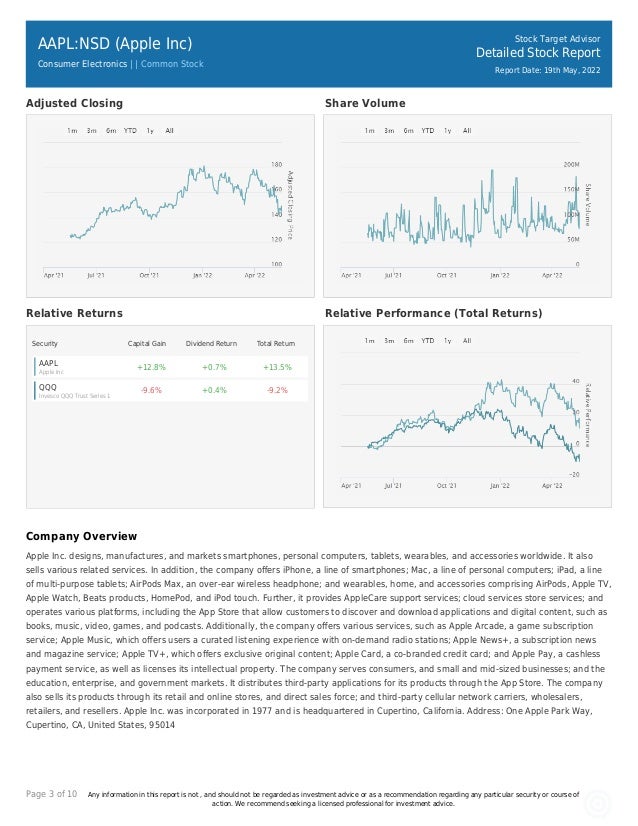Select All range on Relative Performance chart
Viewport: 638px width, 826px height.
click(x=467, y=341)
